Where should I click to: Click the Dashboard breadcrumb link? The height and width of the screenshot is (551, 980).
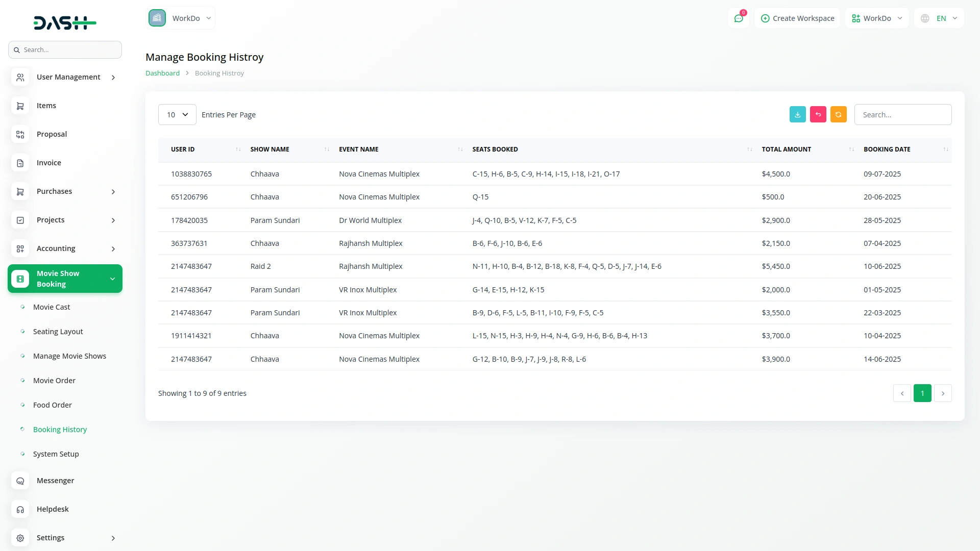(162, 73)
